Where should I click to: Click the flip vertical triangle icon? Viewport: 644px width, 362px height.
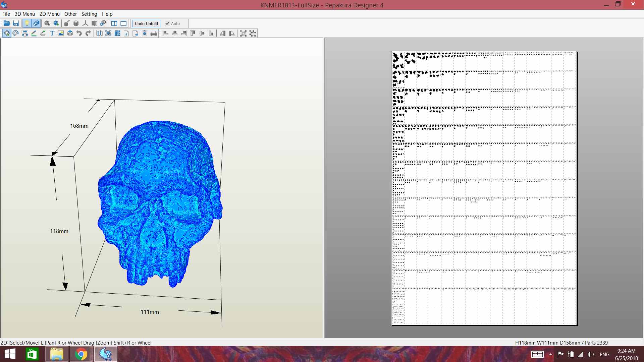click(x=232, y=33)
